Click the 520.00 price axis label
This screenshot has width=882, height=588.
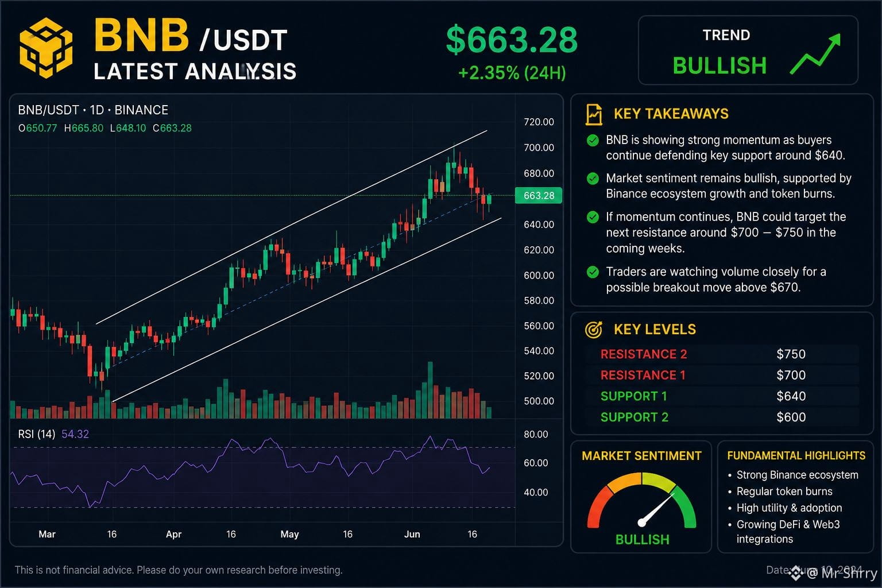point(539,376)
